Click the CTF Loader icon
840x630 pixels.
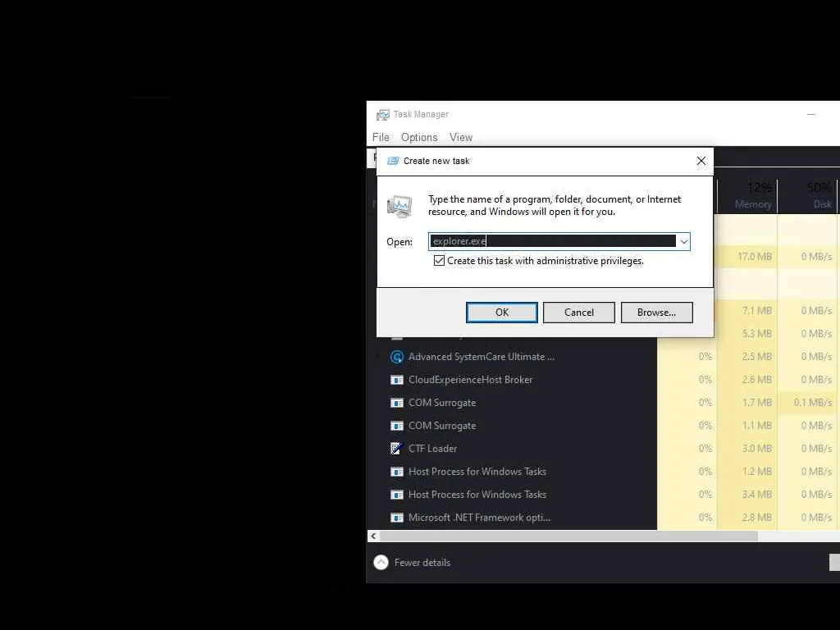coord(396,449)
